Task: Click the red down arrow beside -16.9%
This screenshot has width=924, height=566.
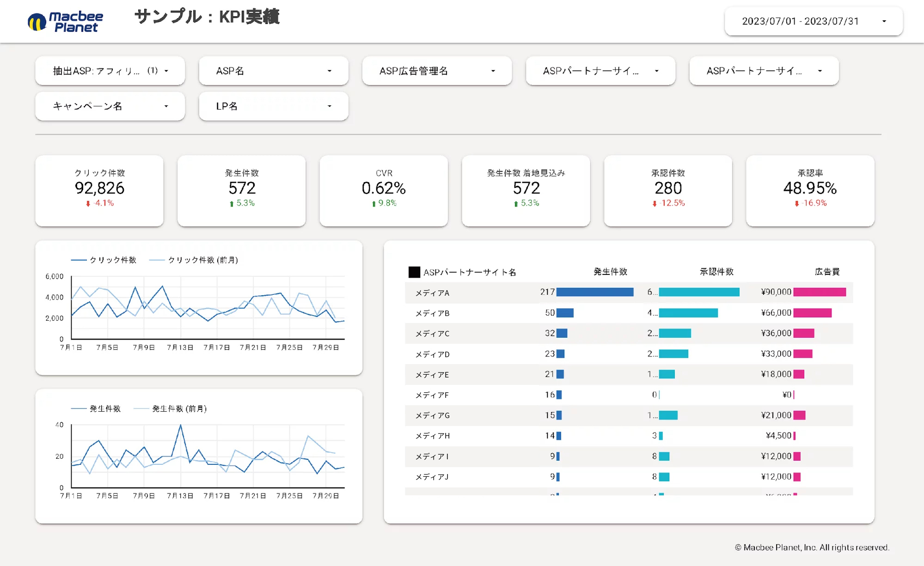Action: click(x=797, y=204)
